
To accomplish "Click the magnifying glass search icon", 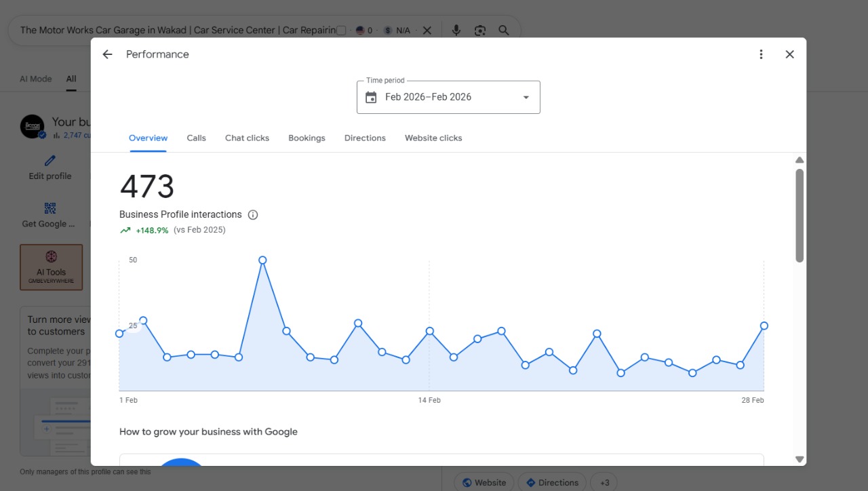I will pyautogui.click(x=504, y=31).
